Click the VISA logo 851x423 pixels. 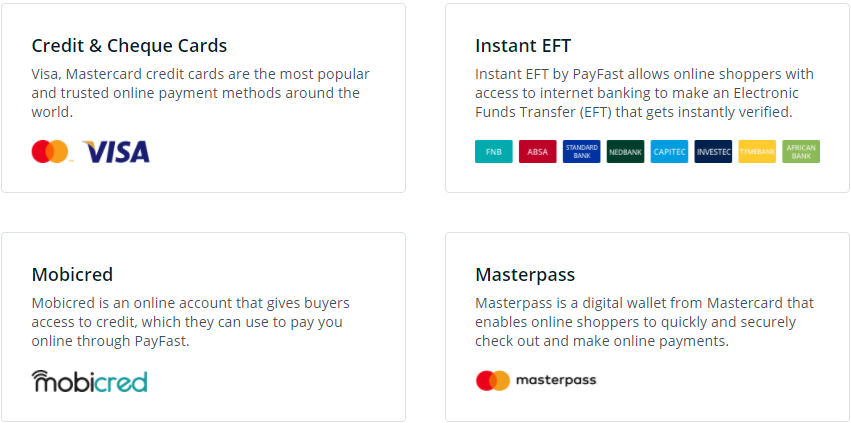click(x=117, y=152)
